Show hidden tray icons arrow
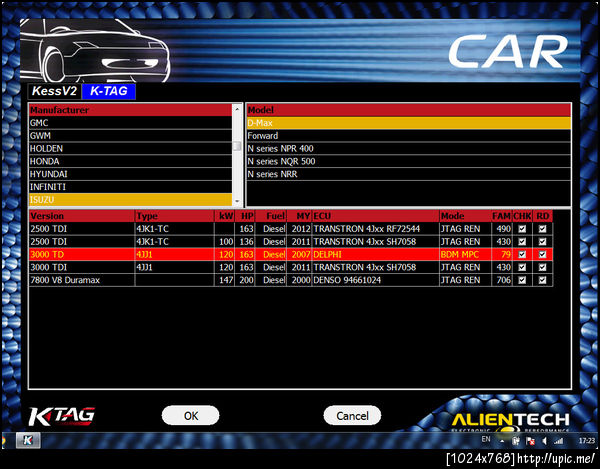Viewport: 600px width, 469px height. click(x=502, y=441)
